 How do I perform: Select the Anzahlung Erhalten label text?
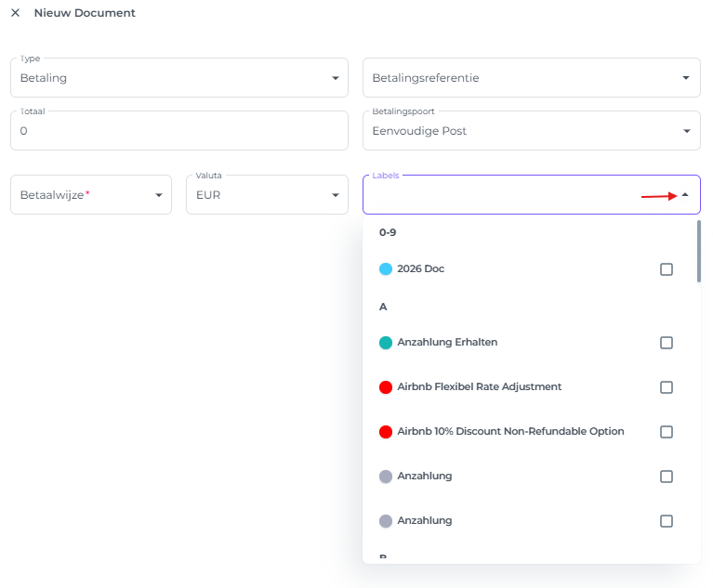point(447,343)
